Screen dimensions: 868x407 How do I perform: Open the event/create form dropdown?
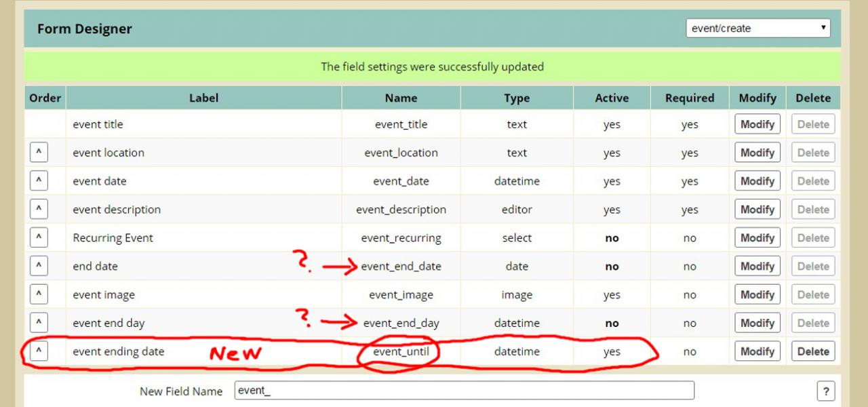click(758, 28)
